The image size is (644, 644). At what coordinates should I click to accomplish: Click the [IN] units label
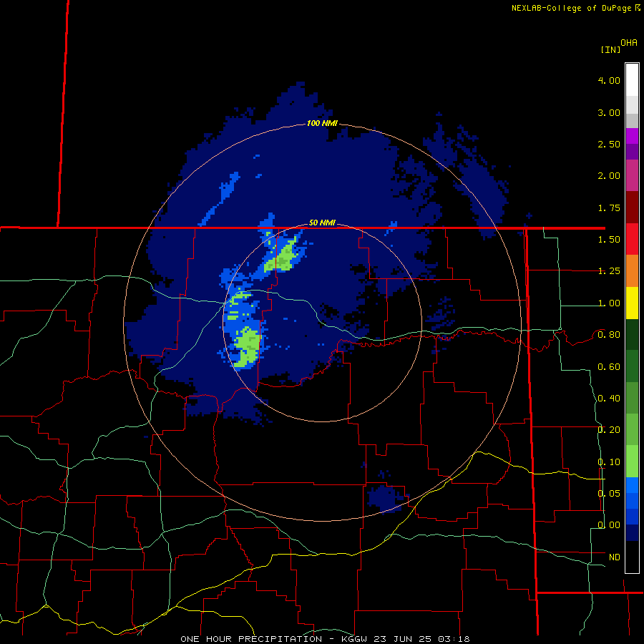(610, 49)
